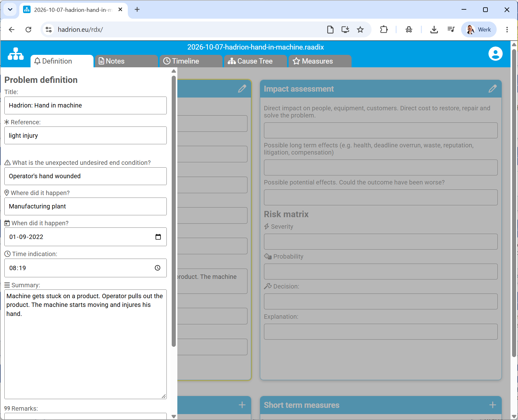Click the Reference field containing light injury
The height and width of the screenshot is (420, 518).
click(x=85, y=136)
